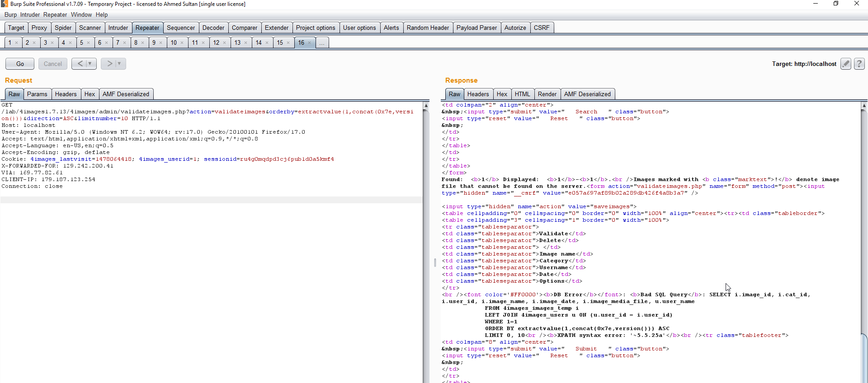
Task: Open the help question mark icon
Action: (859, 64)
